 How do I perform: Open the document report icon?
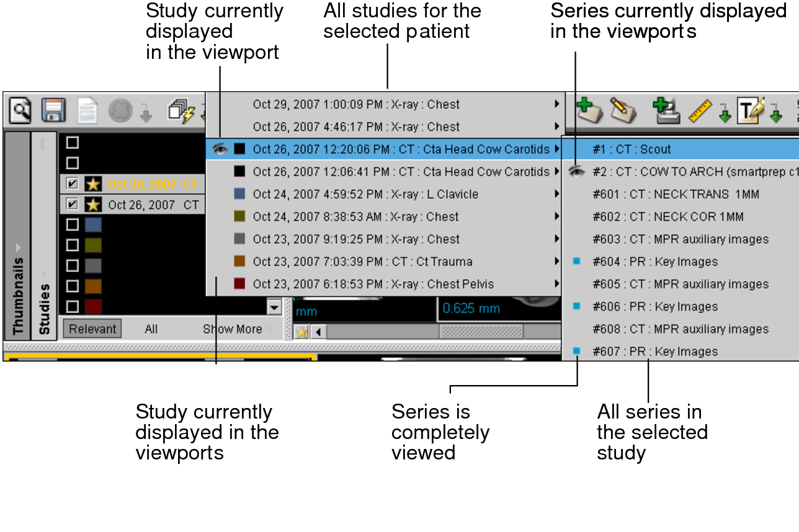pyautogui.click(x=87, y=112)
